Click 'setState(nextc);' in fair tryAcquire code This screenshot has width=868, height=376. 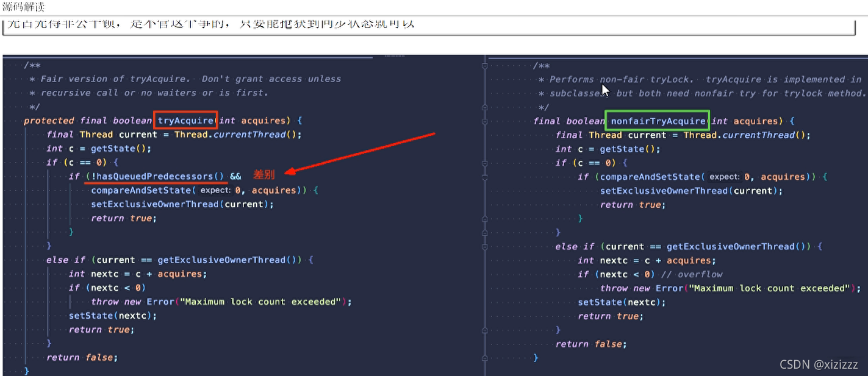(x=113, y=316)
